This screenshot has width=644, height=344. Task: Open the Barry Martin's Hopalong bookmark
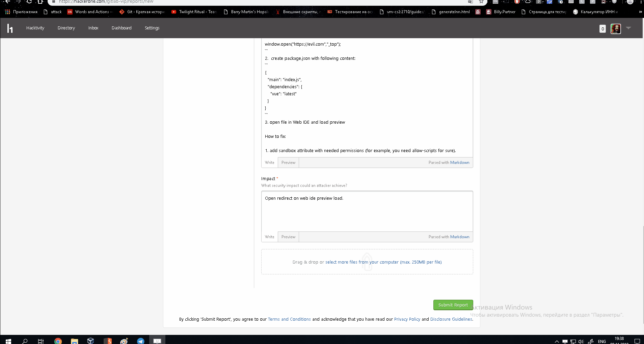point(246,12)
